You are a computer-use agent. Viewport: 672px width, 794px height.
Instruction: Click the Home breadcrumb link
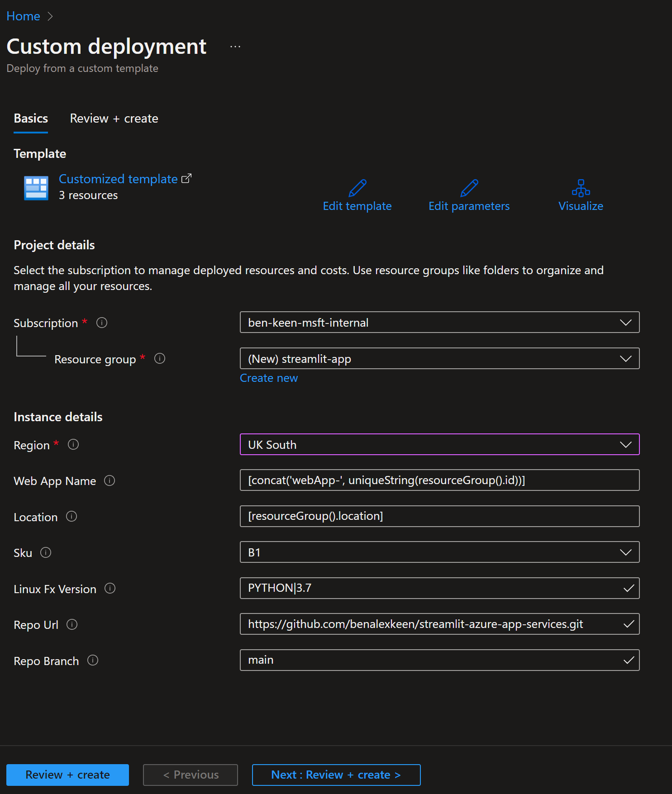(x=24, y=16)
